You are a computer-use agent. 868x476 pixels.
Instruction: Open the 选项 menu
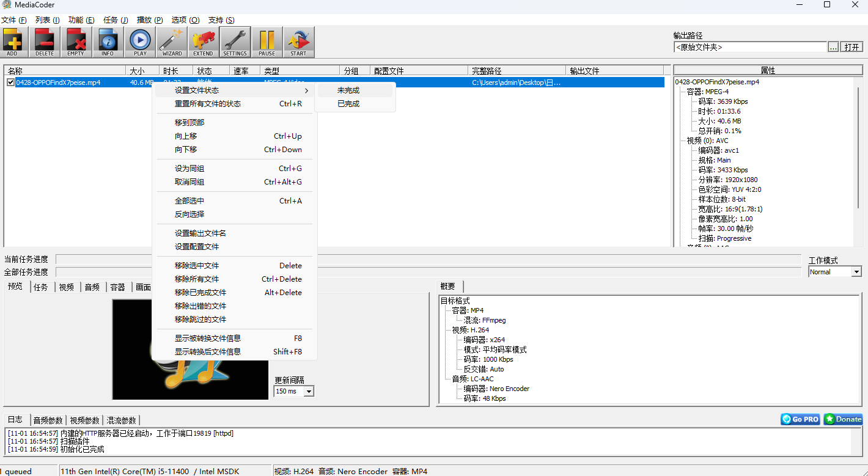pyautogui.click(x=185, y=20)
